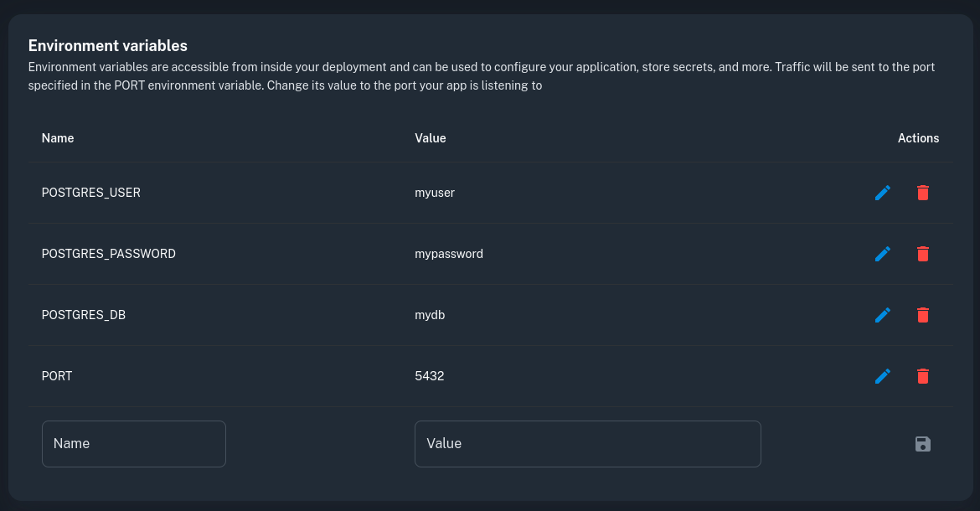Edit the PORT variable

[x=882, y=376]
